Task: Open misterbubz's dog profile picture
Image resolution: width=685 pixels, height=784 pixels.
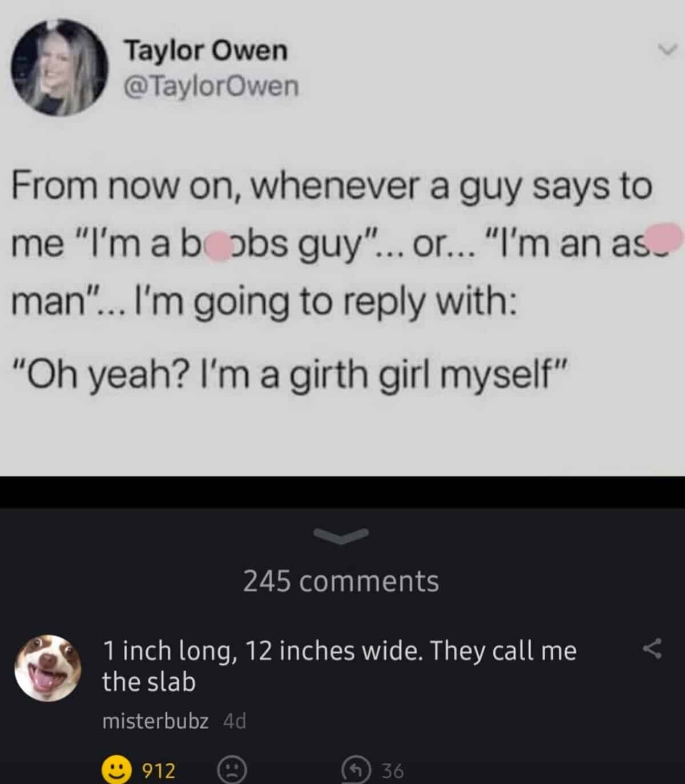Action: pyautogui.click(x=48, y=668)
